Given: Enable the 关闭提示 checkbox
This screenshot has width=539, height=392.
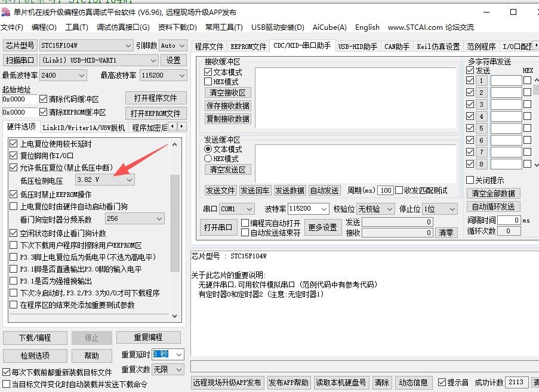Looking at the screenshot, I should pyautogui.click(x=471, y=181).
